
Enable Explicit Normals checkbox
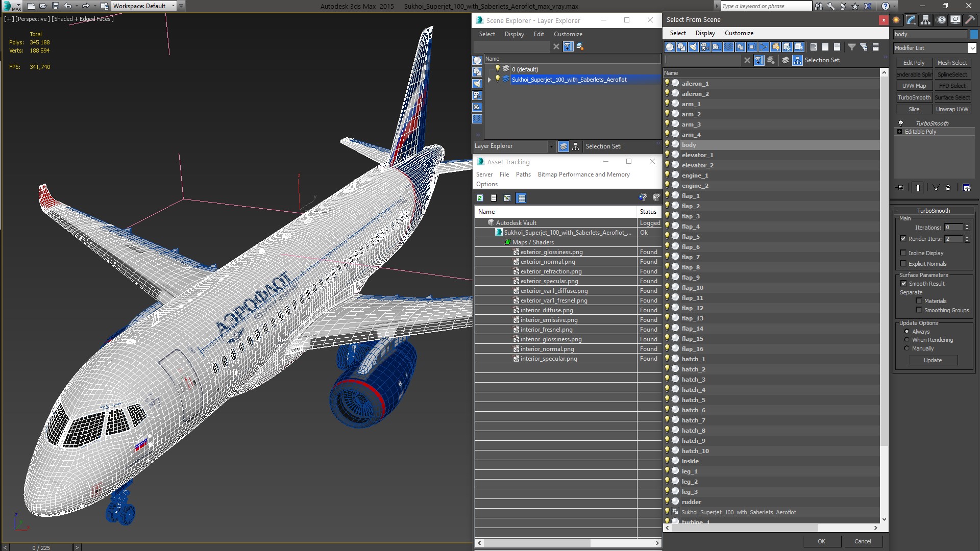(x=903, y=264)
